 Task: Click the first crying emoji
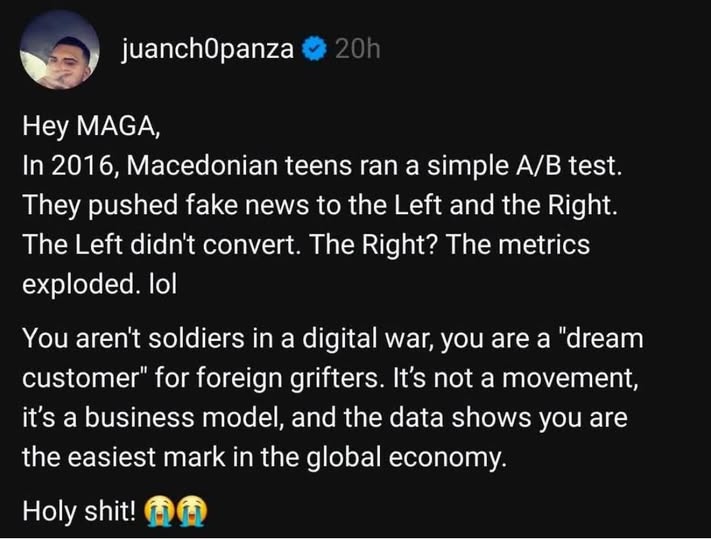pyautogui.click(x=160, y=511)
